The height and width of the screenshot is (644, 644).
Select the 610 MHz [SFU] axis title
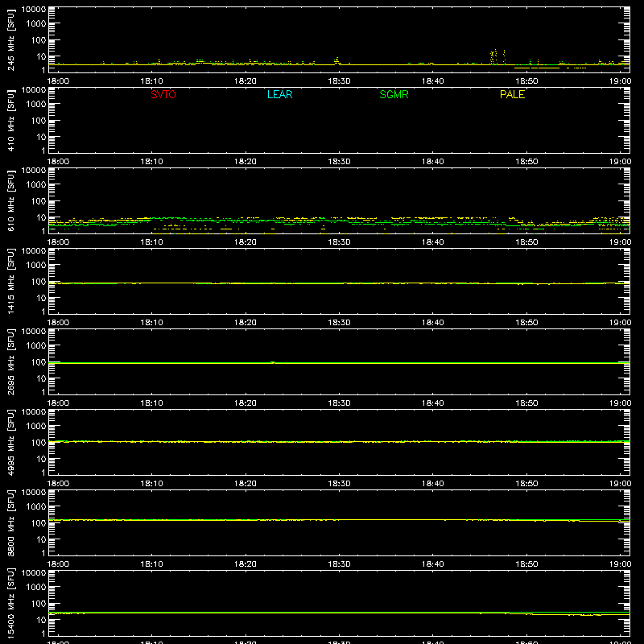coord(11,200)
